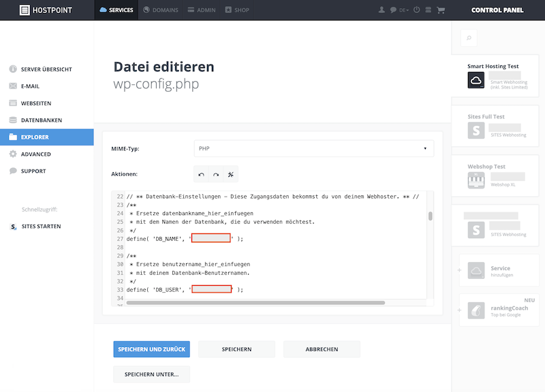This screenshot has height=392, width=545.
Task: Click the search box in right panel
Action: [469, 38]
